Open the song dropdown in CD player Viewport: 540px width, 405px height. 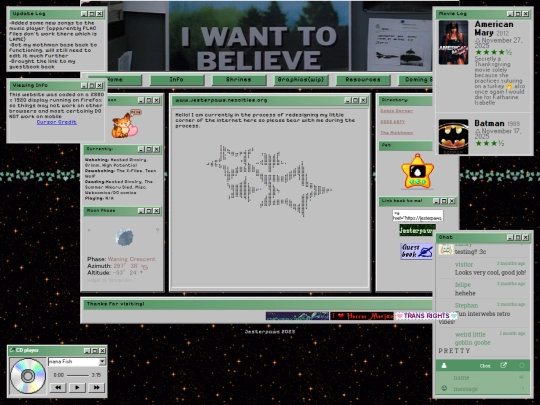102,361
